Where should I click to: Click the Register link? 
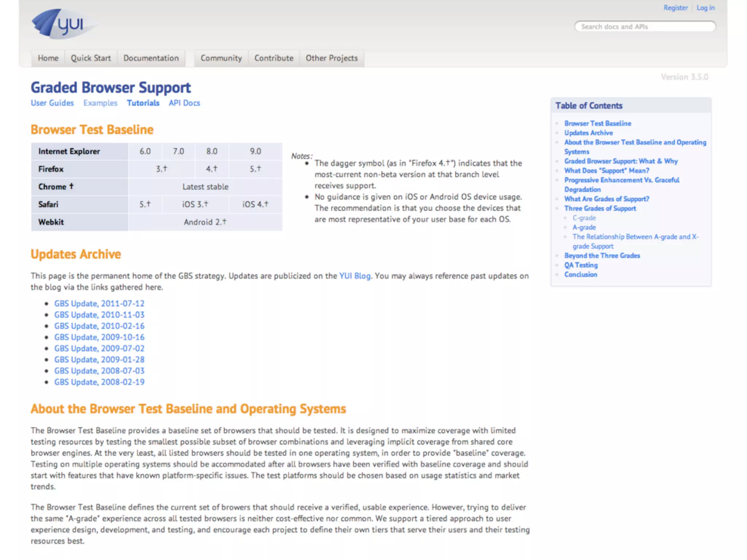coord(675,8)
